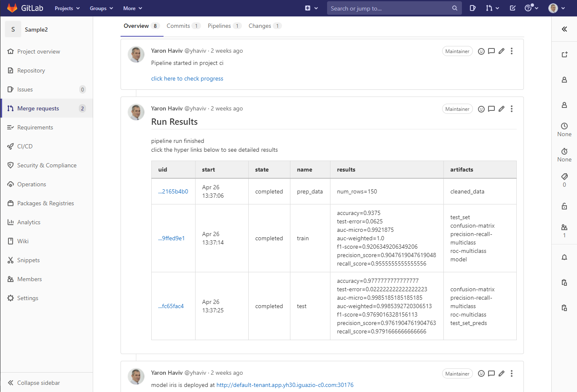The height and width of the screenshot is (392, 577).
Task: Open run uid ...2165b4b0 link
Action: coord(173,191)
